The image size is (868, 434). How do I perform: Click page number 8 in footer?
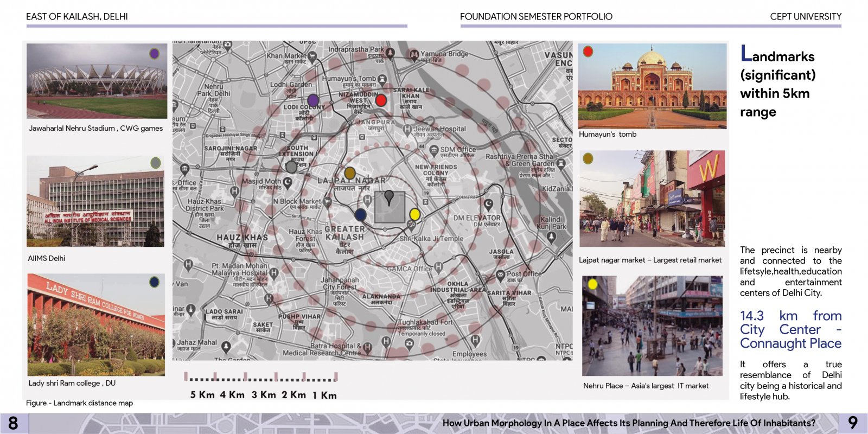(x=13, y=423)
